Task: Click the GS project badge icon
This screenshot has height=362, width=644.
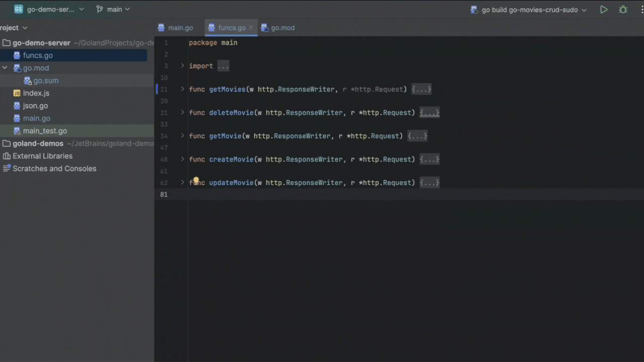Action: (x=19, y=9)
